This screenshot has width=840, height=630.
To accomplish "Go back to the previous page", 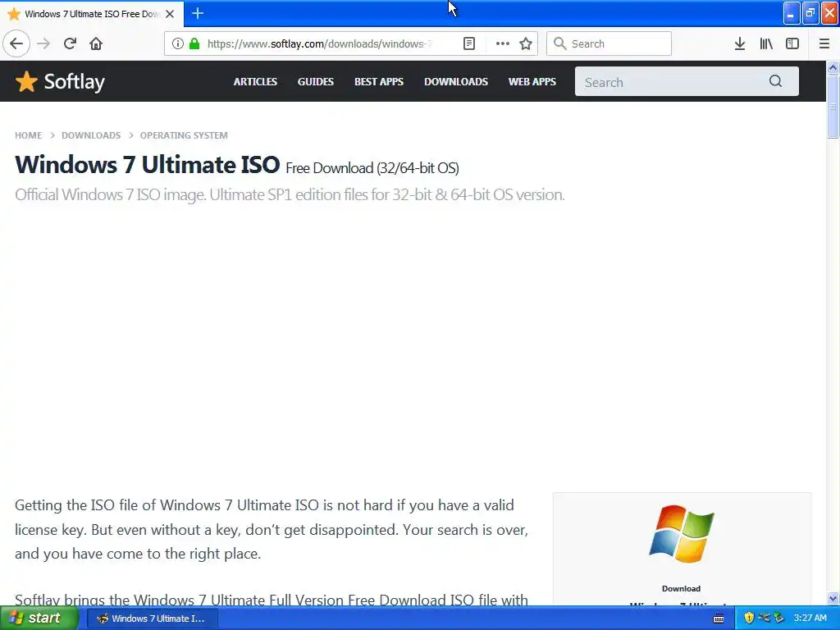I will point(16,43).
